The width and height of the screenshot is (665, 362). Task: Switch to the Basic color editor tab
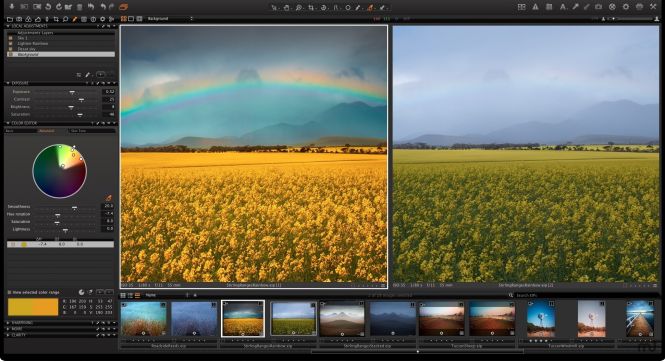tap(20, 131)
